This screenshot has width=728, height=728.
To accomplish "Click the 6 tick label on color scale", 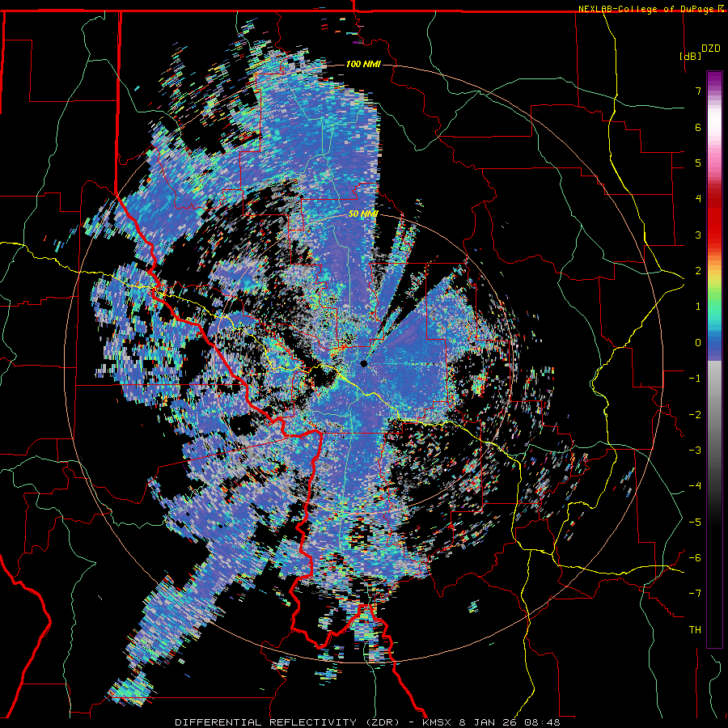I will coord(698,127).
